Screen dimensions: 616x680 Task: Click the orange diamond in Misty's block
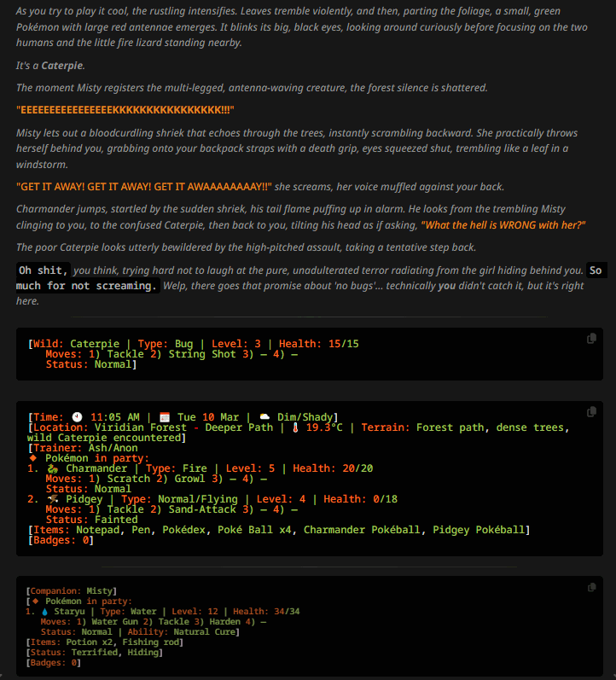36,601
